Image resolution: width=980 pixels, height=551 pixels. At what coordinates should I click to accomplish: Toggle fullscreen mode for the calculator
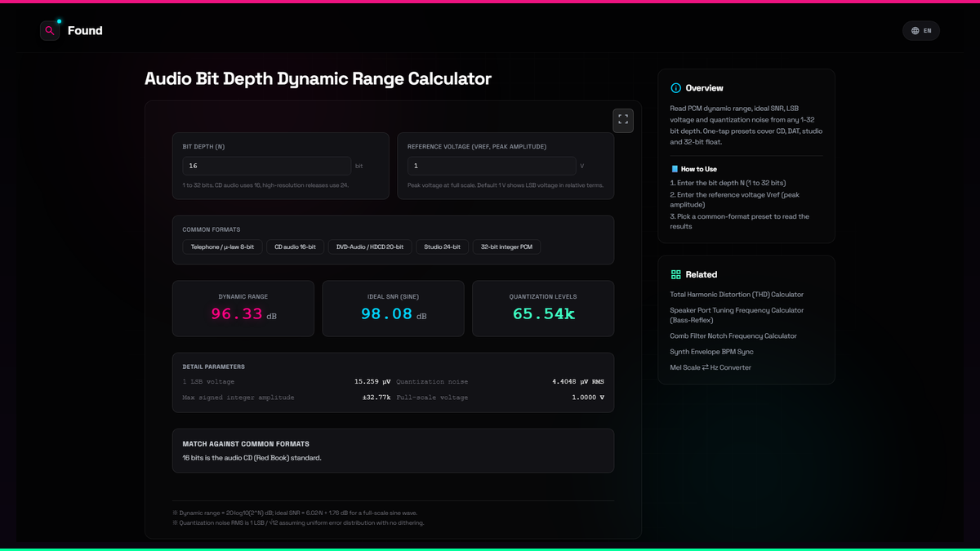pyautogui.click(x=623, y=120)
